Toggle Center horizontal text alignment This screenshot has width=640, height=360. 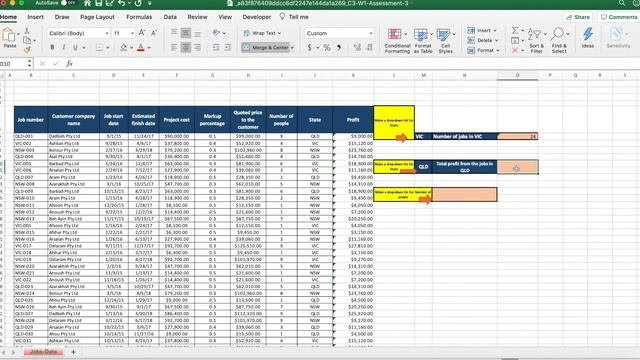tap(186, 48)
